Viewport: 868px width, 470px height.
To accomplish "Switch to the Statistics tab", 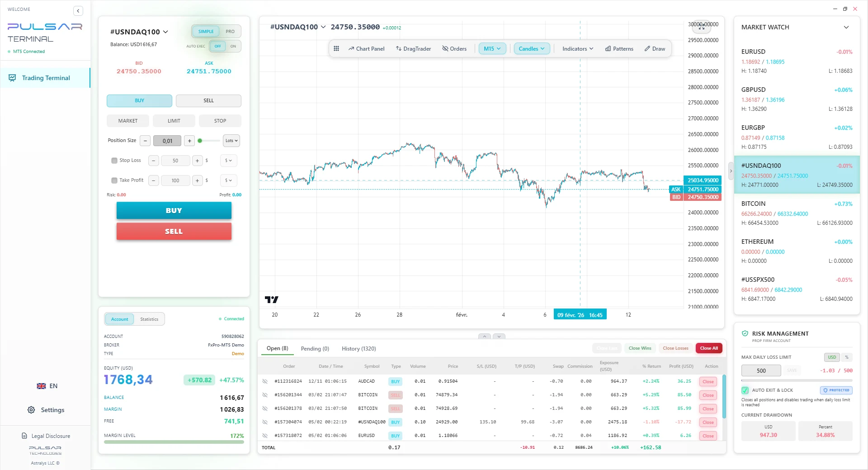I will coord(149,319).
